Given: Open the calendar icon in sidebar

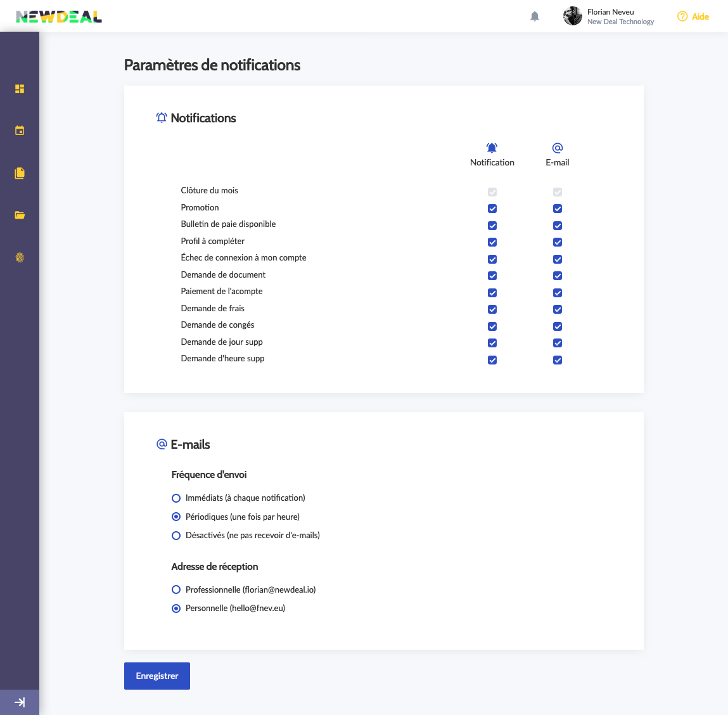Looking at the screenshot, I should tap(20, 131).
